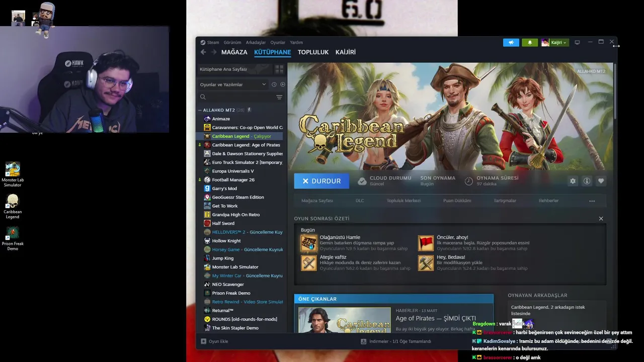Go forward with the navigation arrow
The image size is (644, 362).
coord(214,52)
